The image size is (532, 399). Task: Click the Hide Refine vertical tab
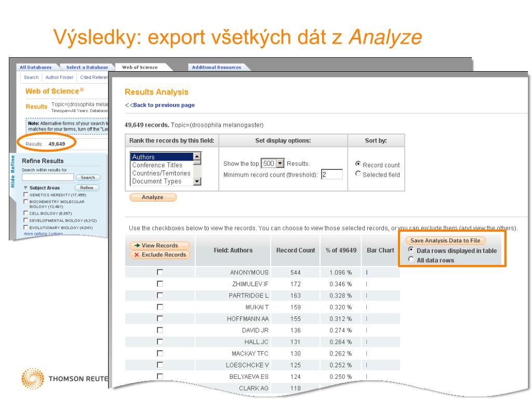[13, 171]
